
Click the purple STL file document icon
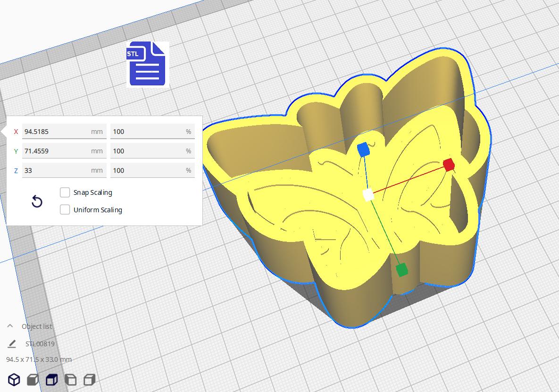click(146, 64)
